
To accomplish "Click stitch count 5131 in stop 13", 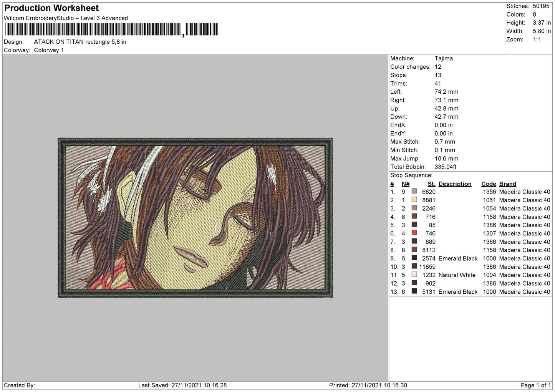I will click(429, 292).
